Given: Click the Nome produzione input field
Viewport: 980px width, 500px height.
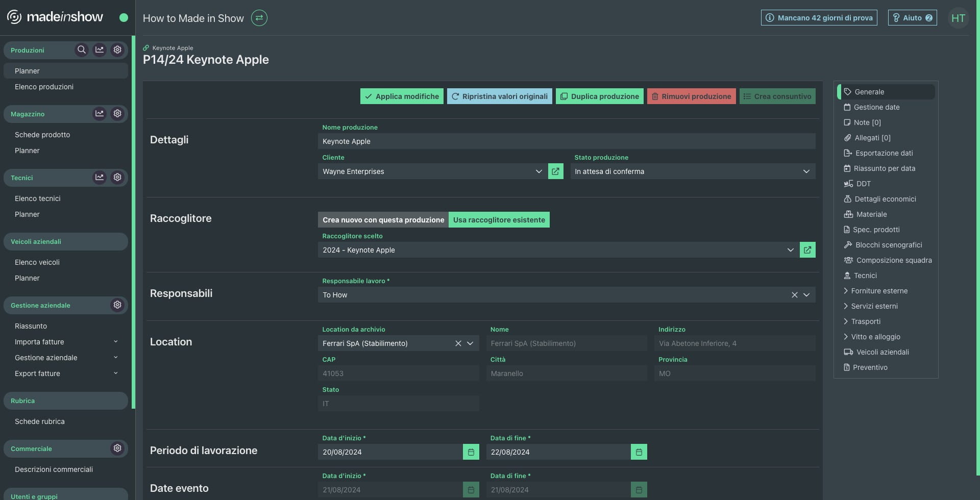Looking at the screenshot, I should [567, 141].
